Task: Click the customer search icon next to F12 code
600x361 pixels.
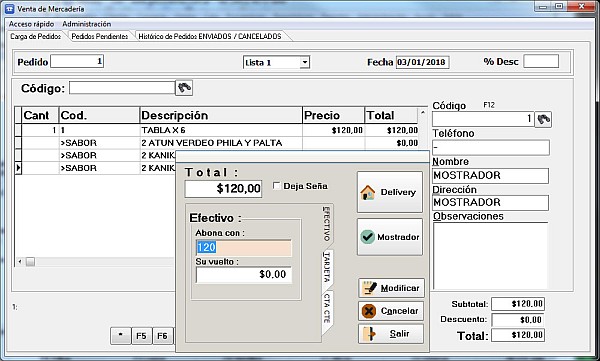Action: pyautogui.click(x=543, y=119)
